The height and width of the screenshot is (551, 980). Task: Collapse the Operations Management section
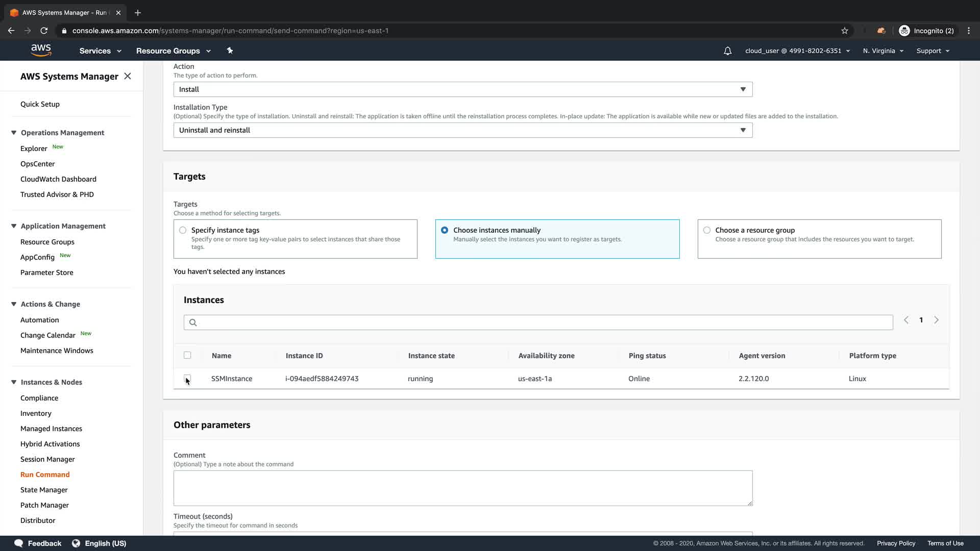pyautogui.click(x=14, y=133)
